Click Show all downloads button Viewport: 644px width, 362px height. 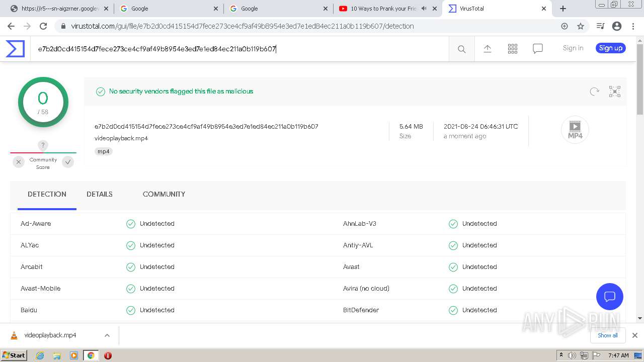click(x=607, y=335)
